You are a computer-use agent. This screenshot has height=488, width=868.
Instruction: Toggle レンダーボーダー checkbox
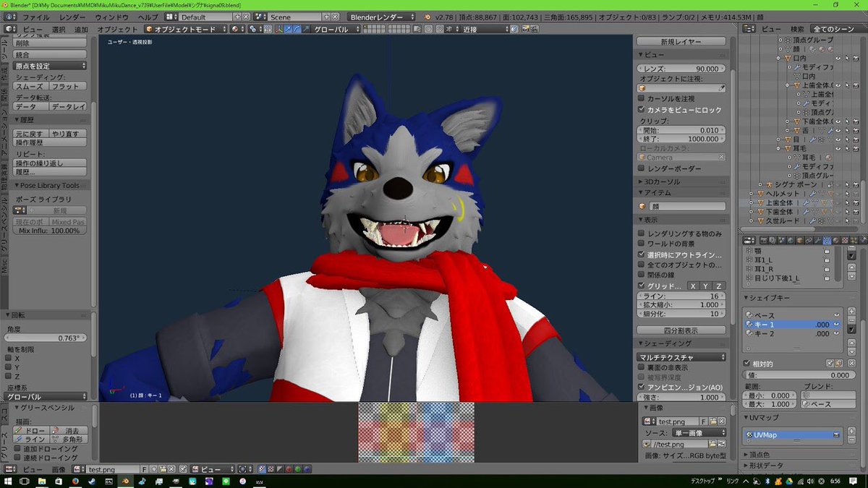pos(641,168)
